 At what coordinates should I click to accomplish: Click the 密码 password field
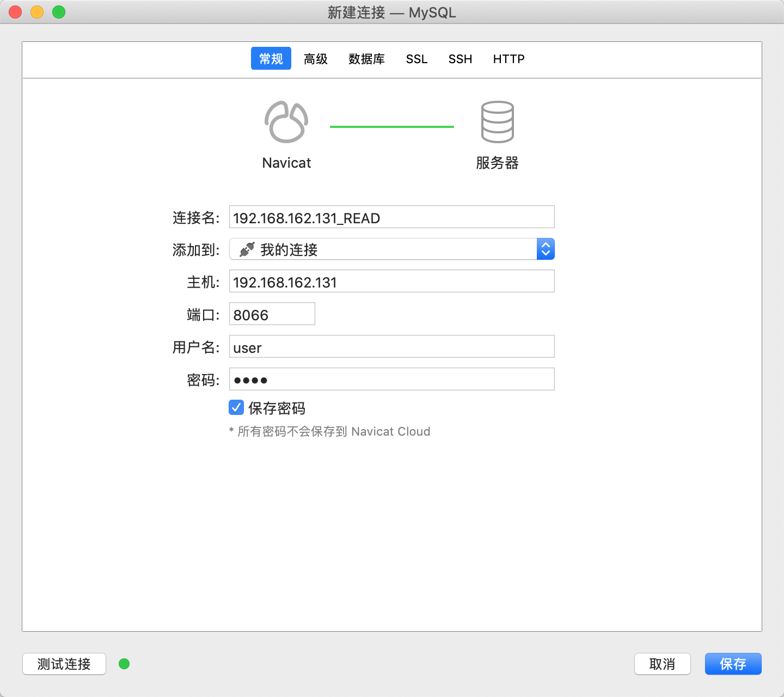[392, 379]
